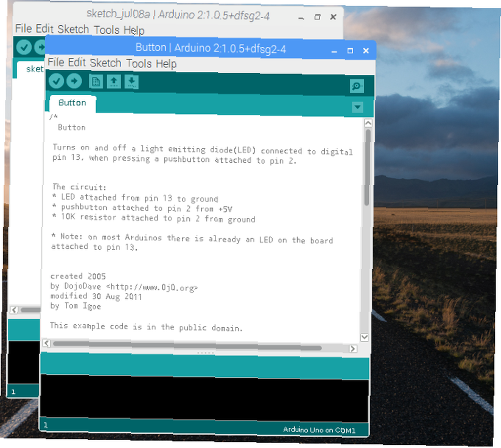Click the 'The circuit:' comment line

[79, 187]
